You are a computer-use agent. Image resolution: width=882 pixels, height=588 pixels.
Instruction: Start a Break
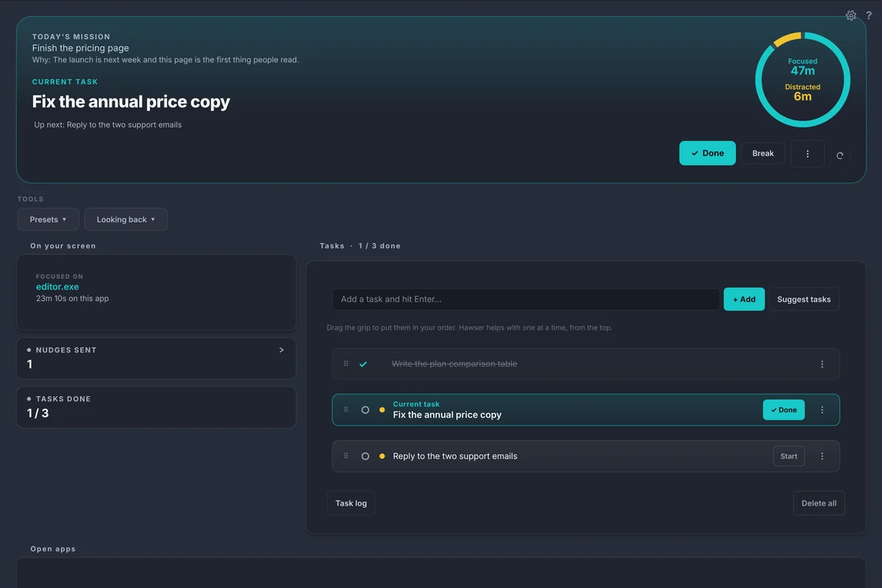763,153
